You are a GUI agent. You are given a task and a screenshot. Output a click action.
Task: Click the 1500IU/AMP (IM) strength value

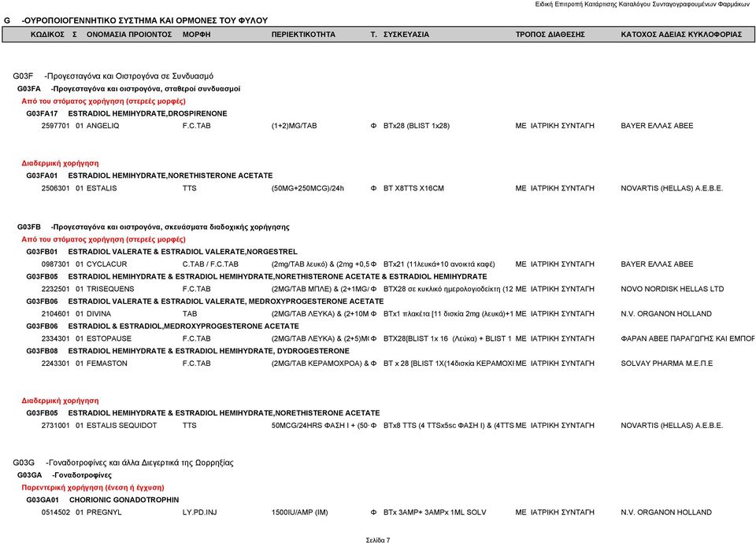(299, 512)
